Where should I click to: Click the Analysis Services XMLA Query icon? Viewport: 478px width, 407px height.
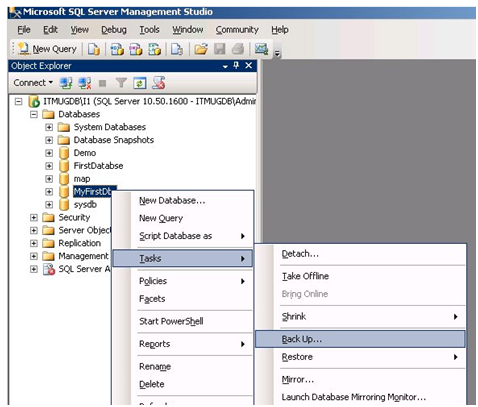(154, 49)
